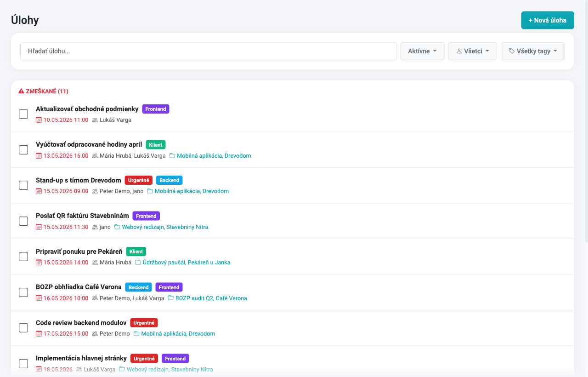Open project link Údržbový paušál, Pekáreň u Janka
This screenshot has width=588, height=377.
pyautogui.click(x=187, y=263)
